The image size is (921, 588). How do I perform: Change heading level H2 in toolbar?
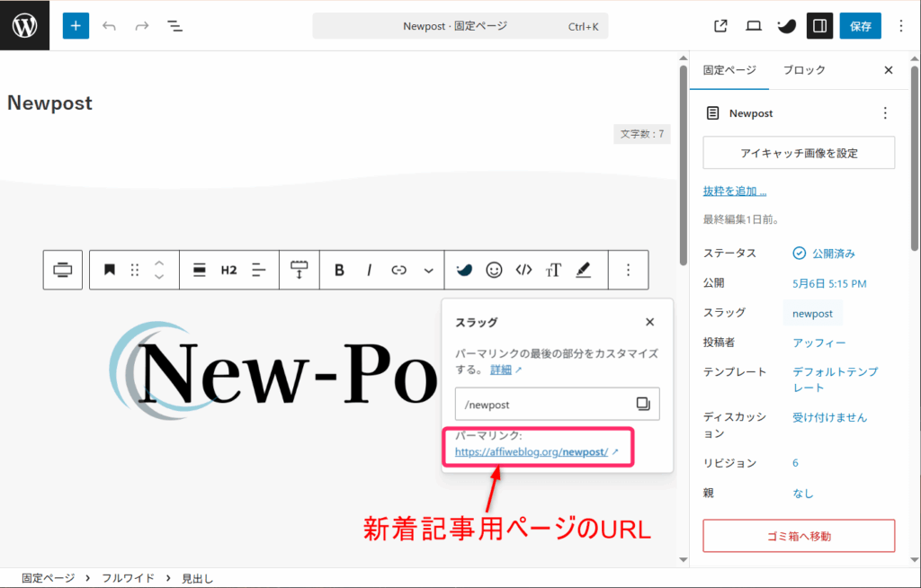(228, 270)
